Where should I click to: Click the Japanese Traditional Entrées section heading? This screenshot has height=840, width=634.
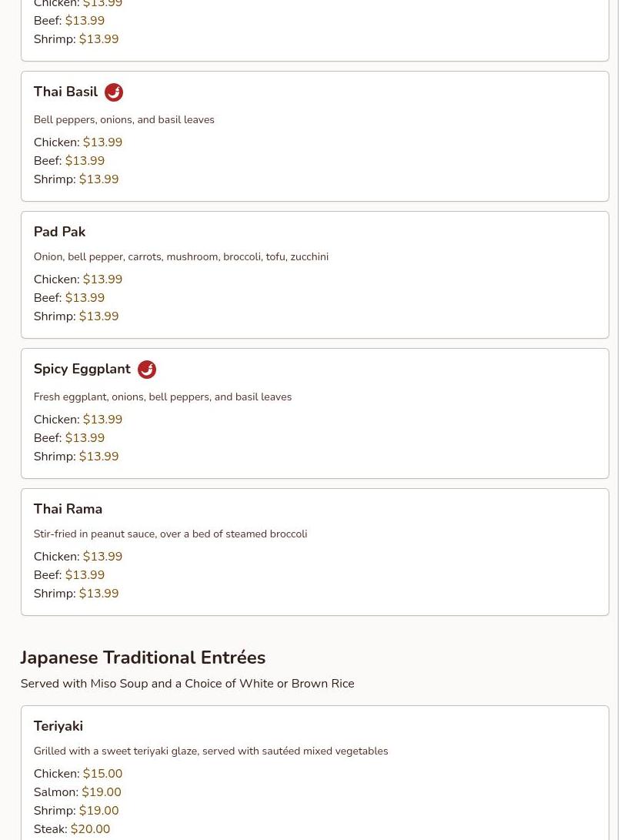pos(143,658)
